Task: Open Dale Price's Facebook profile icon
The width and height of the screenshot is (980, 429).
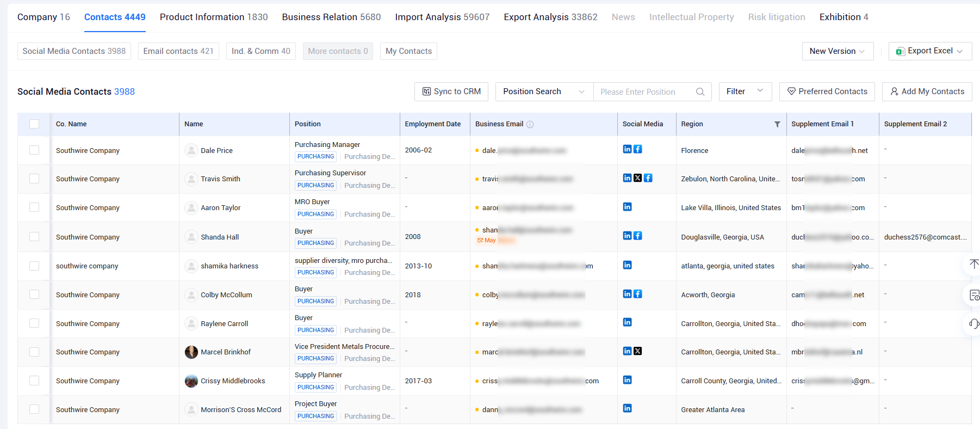Action: click(x=638, y=149)
